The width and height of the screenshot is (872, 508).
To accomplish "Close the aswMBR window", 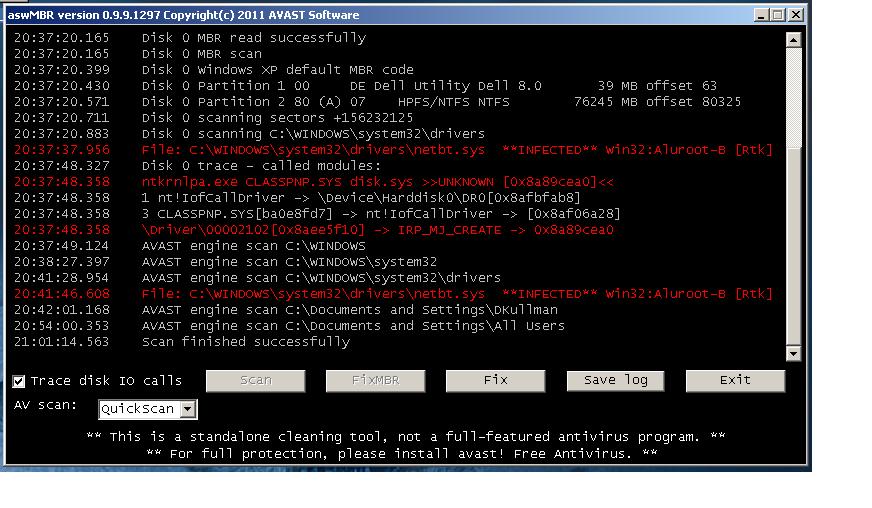I will pyautogui.click(x=796, y=15).
